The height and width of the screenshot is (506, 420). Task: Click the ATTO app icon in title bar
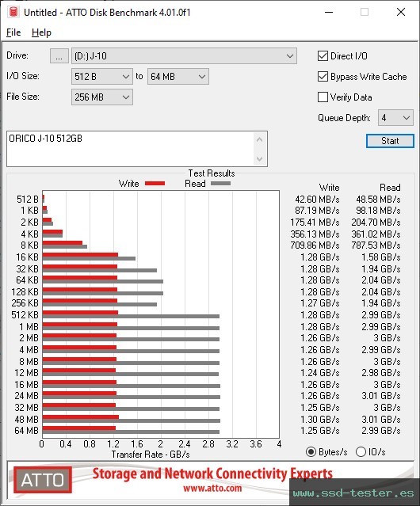[13, 12]
